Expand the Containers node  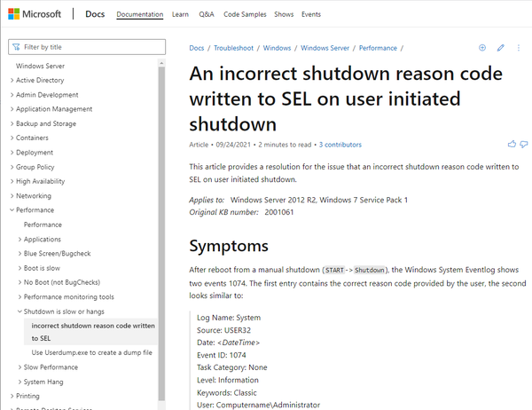(x=29, y=138)
